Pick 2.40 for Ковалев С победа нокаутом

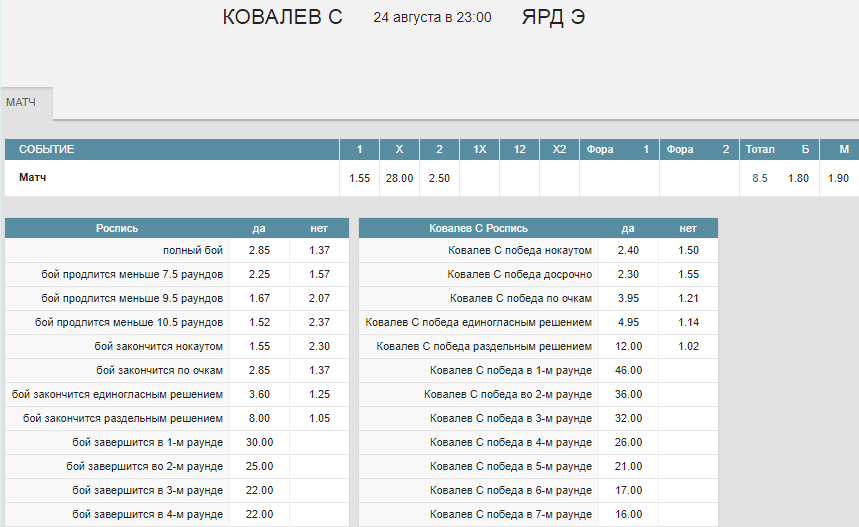coord(628,250)
